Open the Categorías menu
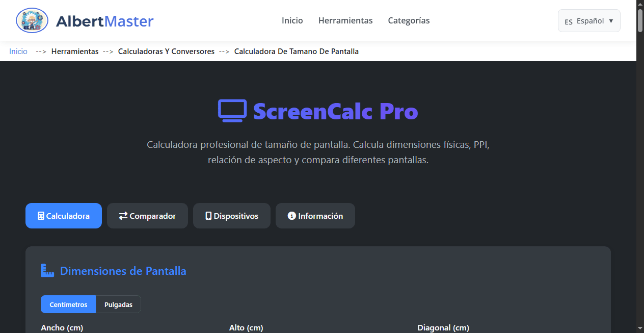This screenshot has height=333, width=644. [409, 20]
